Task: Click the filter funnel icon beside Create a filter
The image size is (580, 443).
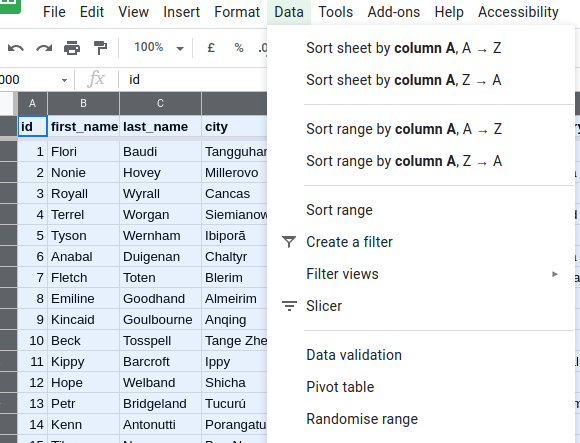Action: [x=289, y=242]
